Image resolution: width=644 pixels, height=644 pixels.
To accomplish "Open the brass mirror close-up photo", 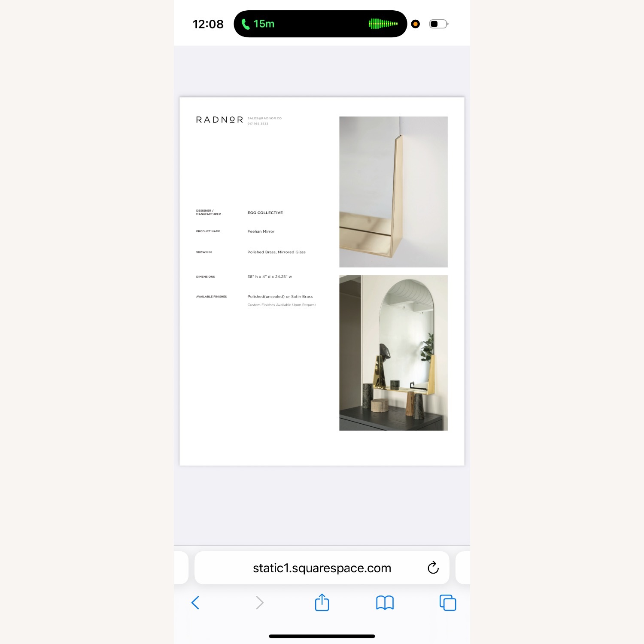I will pyautogui.click(x=393, y=192).
